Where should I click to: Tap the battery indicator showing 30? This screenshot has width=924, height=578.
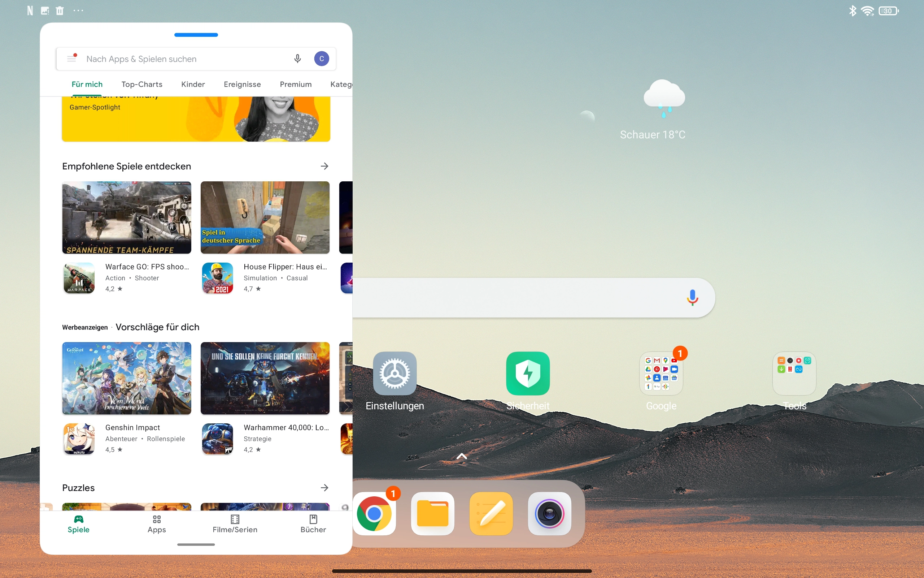[889, 11]
